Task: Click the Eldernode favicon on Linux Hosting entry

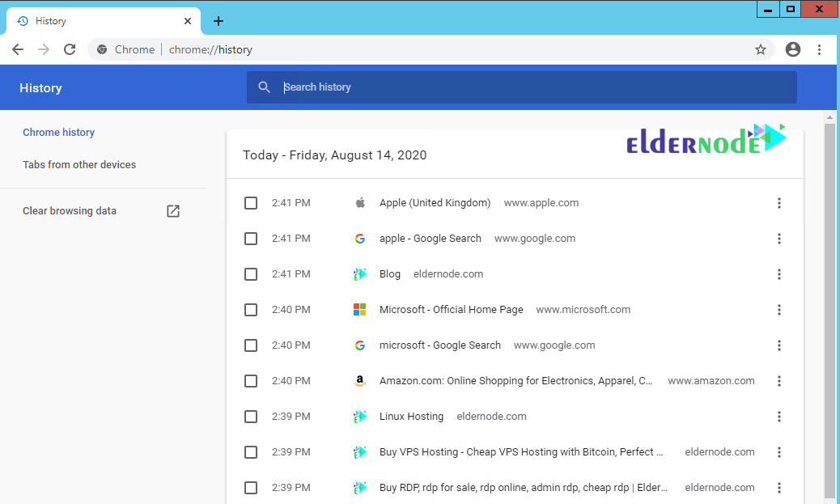Action: click(360, 416)
